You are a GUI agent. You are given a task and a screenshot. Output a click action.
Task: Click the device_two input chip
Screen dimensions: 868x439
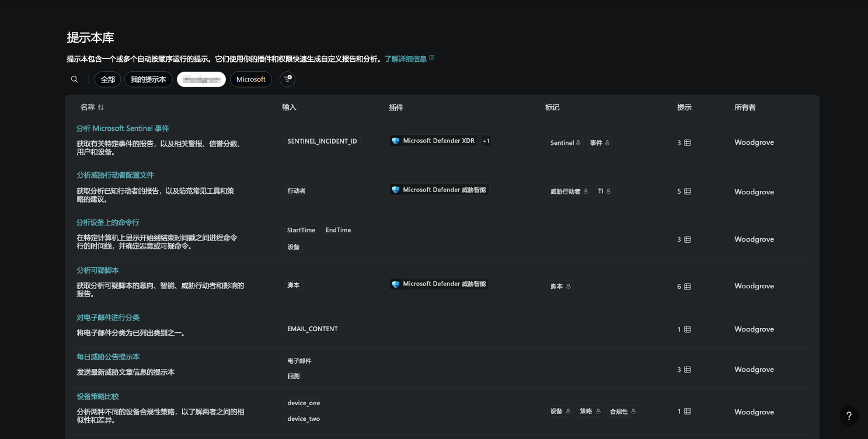(304, 419)
